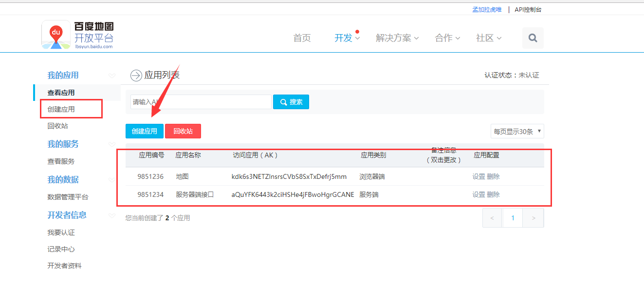The image size is (644, 290).
Task: Open the API控制台 link
Action: 528,10
